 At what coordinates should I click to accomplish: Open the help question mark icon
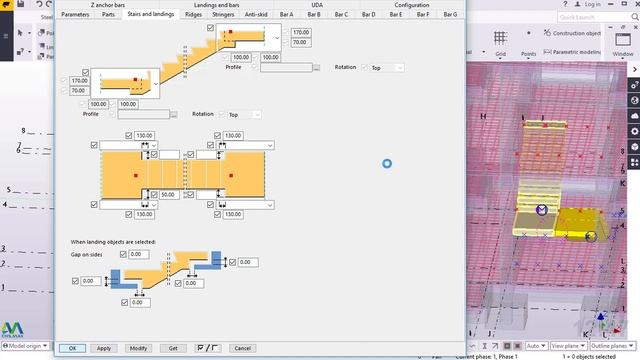[x=565, y=4]
